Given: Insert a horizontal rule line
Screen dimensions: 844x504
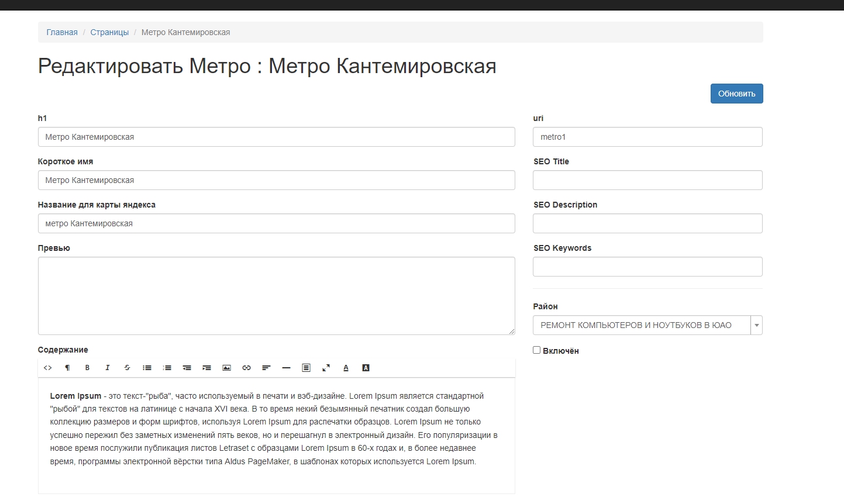Looking at the screenshot, I should 286,368.
